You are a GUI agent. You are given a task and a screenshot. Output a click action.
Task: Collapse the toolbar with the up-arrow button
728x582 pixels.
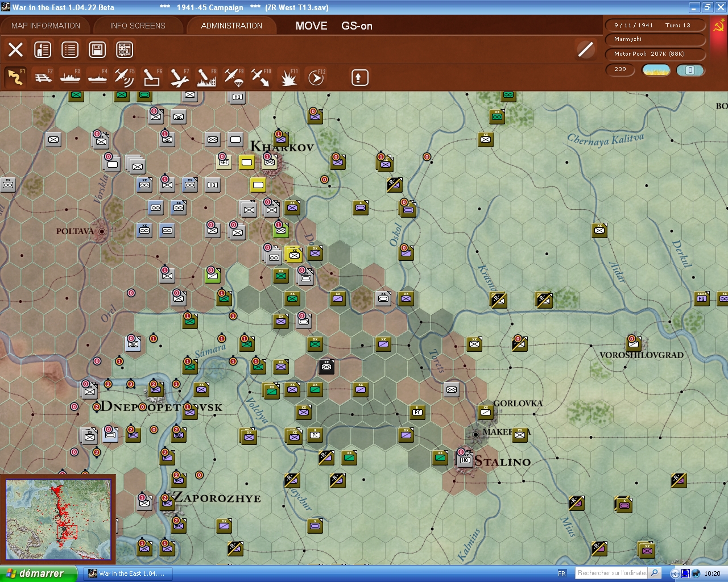359,77
